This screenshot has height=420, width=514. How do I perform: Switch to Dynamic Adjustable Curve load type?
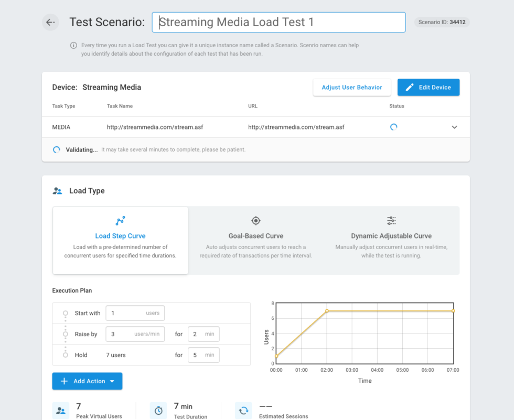391,241
